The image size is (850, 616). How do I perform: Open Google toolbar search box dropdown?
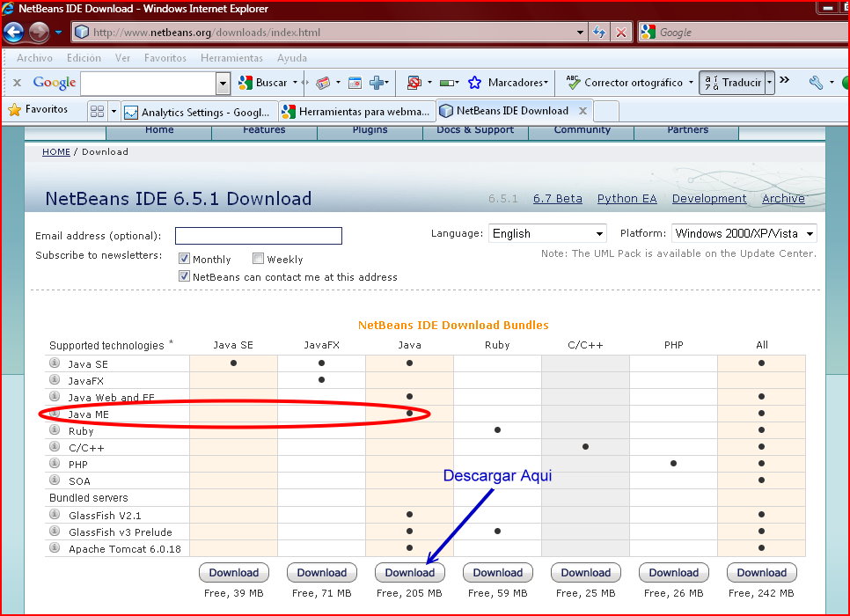[223, 84]
